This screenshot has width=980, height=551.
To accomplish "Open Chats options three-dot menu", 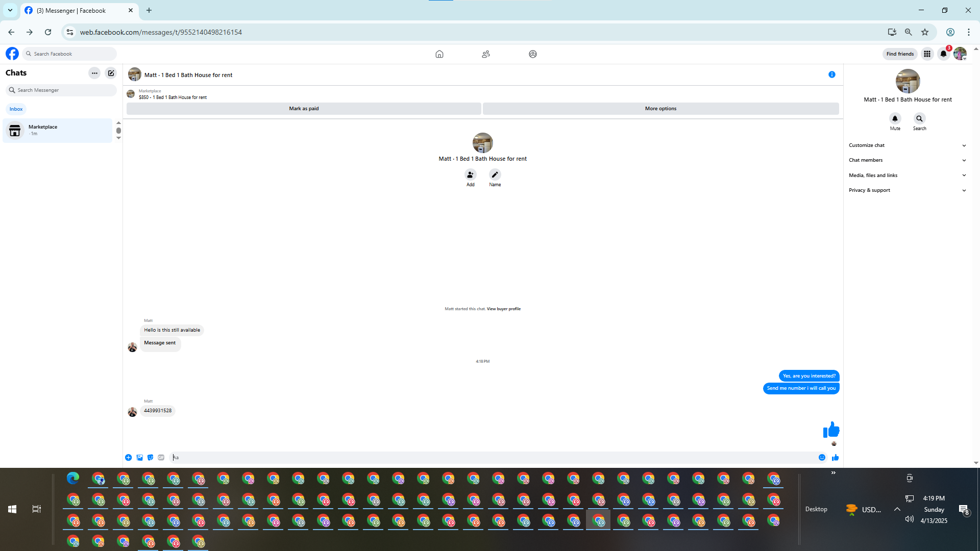I will click(x=94, y=73).
